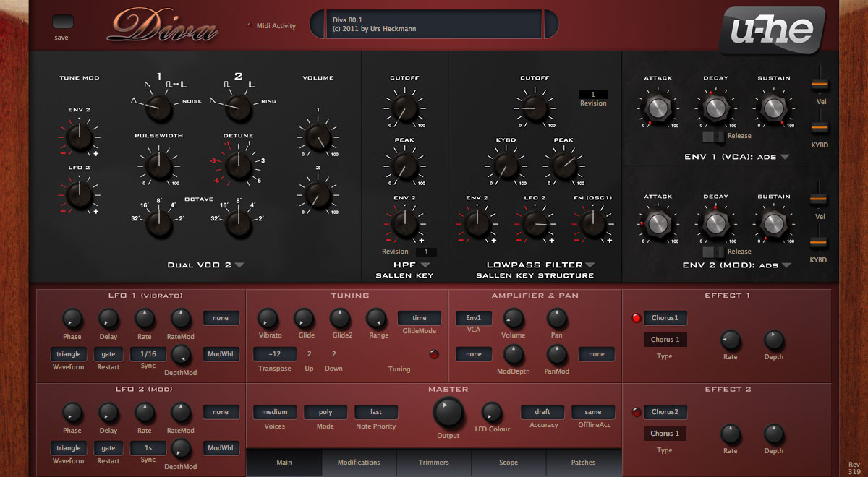This screenshot has width=868, height=477.
Task: Click LFO 2 Sync 1s selector
Action: (x=148, y=448)
